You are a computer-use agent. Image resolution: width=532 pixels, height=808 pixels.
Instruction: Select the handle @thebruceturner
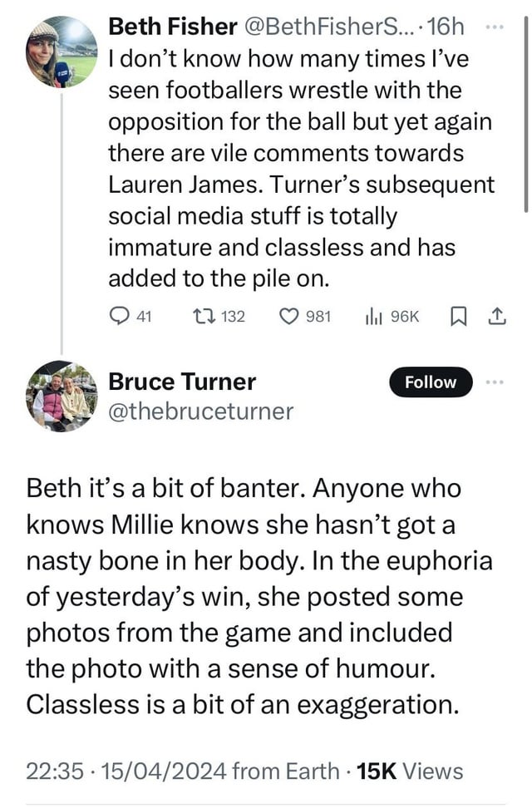tap(200, 411)
